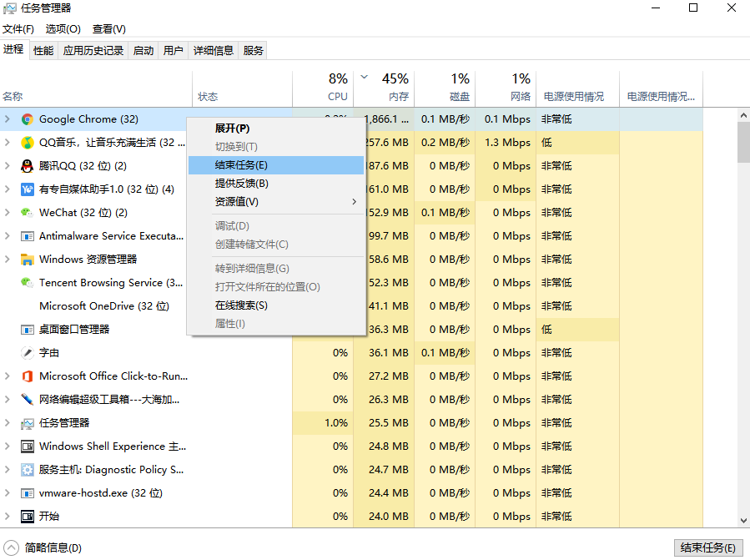
Task: Expand the vmware-hostd.exe process group
Action: coord(8,493)
